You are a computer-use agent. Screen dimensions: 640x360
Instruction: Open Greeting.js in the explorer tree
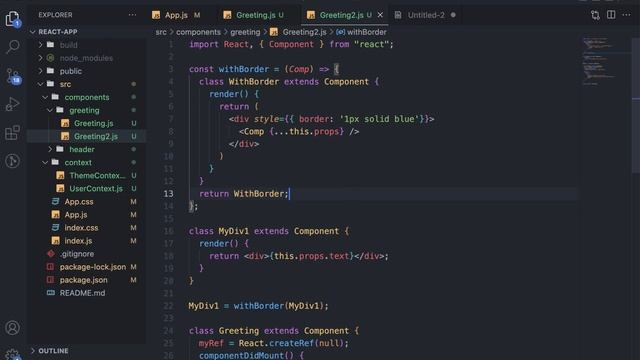tap(93, 123)
